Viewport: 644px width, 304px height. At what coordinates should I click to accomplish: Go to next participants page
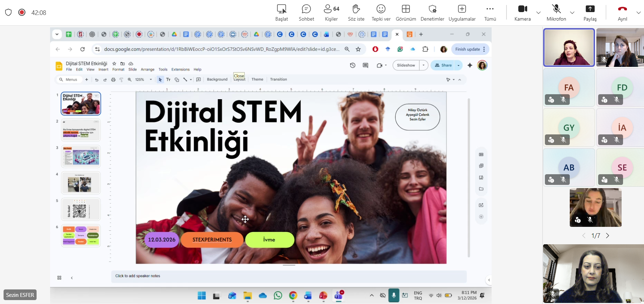coord(607,236)
